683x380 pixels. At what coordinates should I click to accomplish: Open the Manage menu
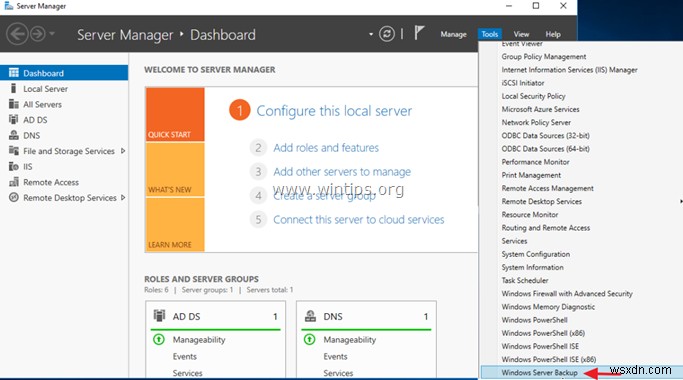pos(453,34)
